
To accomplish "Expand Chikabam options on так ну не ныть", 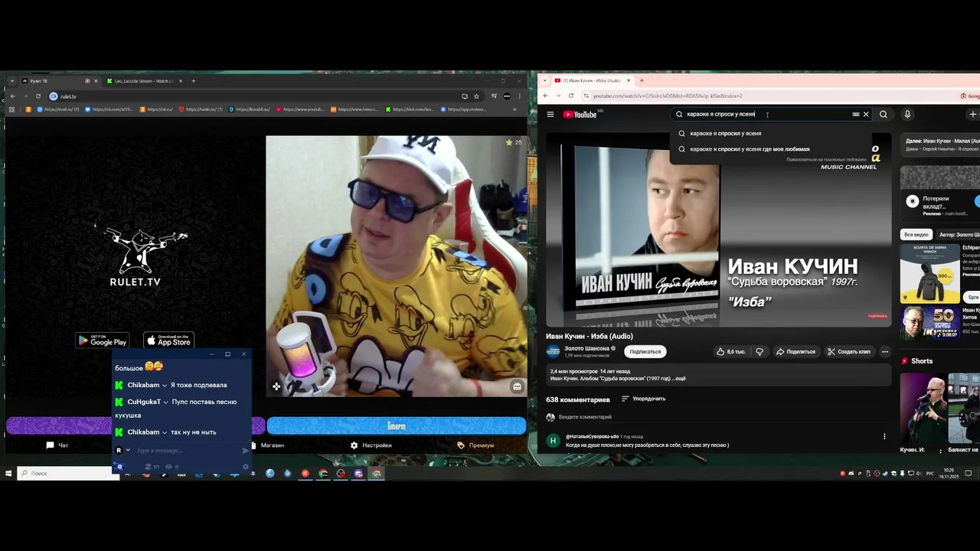I will [x=165, y=432].
